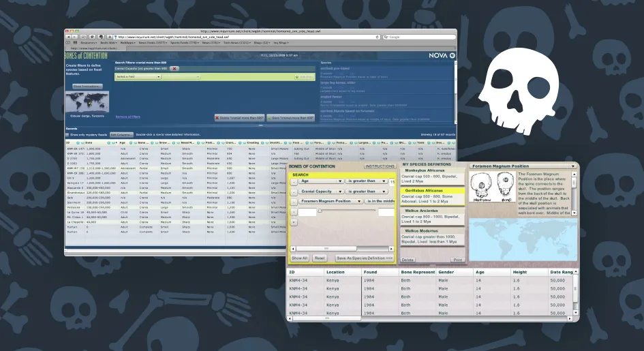Click down arrow of Foramen Magnum description scrollbar

pos(574,213)
